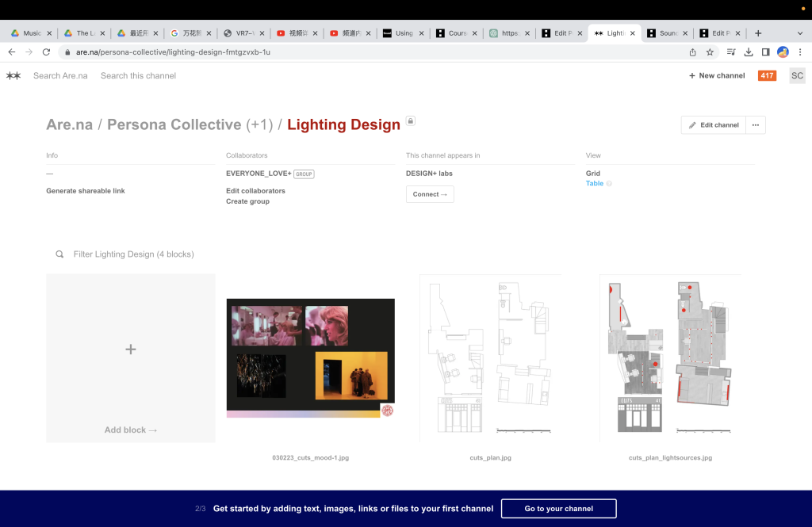Switch to Table view
This screenshot has width=812, height=527.
coord(595,183)
